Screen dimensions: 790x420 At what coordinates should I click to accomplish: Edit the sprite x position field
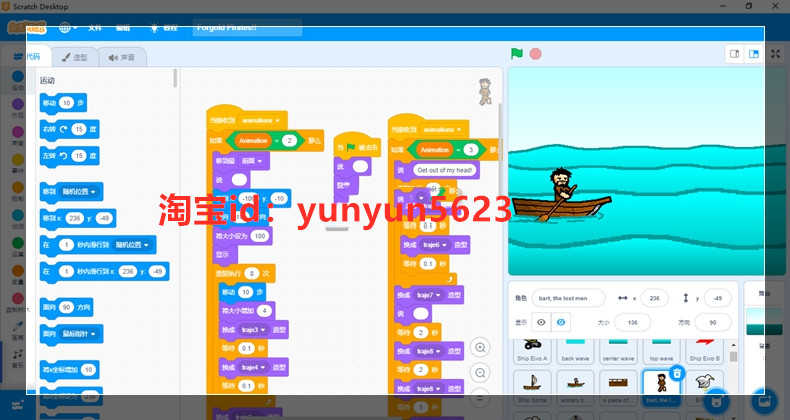tap(654, 298)
